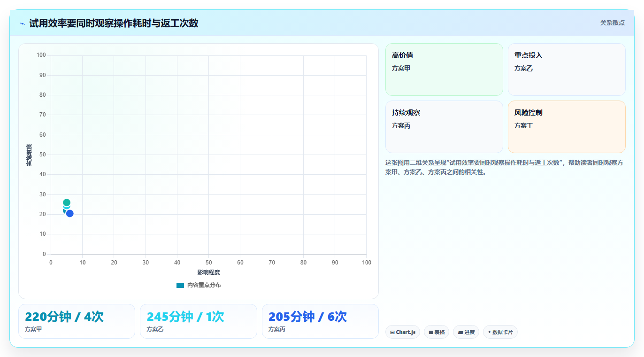Click the x-axis tick label 50

pyautogui.click(x=208, y=262)
